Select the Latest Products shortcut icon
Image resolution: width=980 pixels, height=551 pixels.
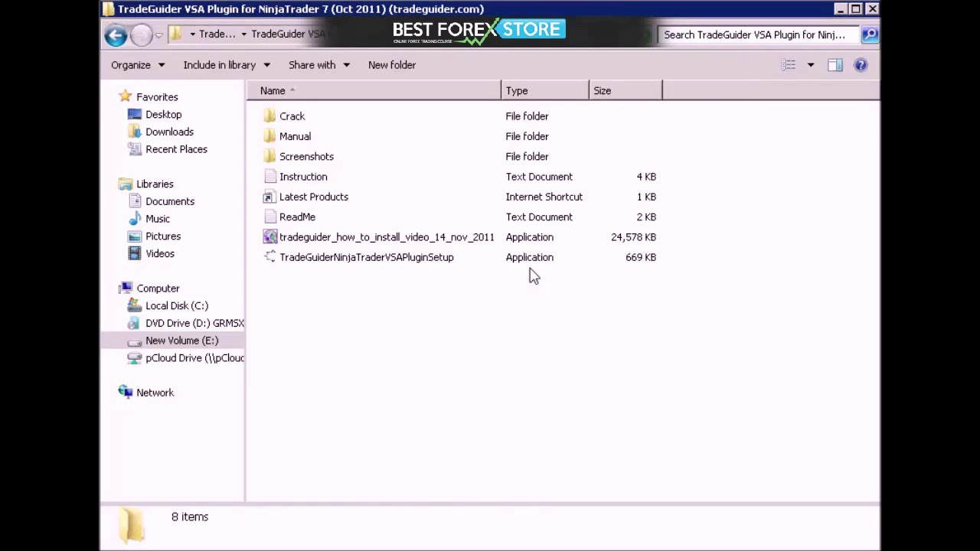[x=269, y=197]
